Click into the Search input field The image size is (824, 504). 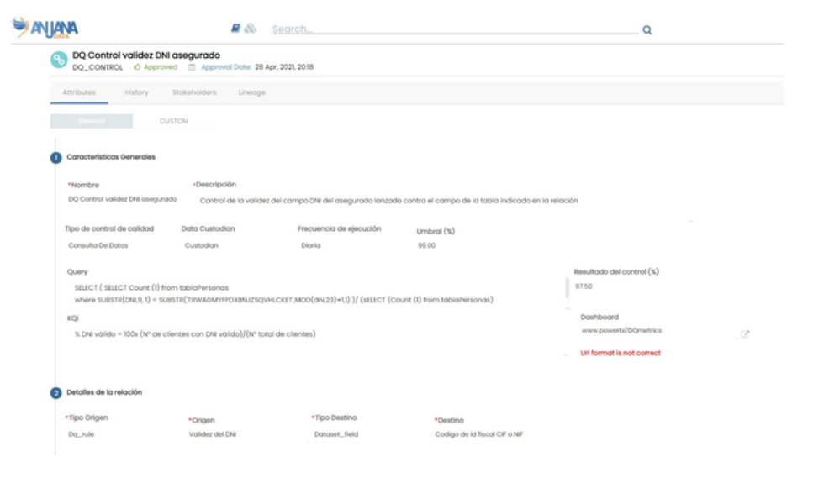coord(454,29)
